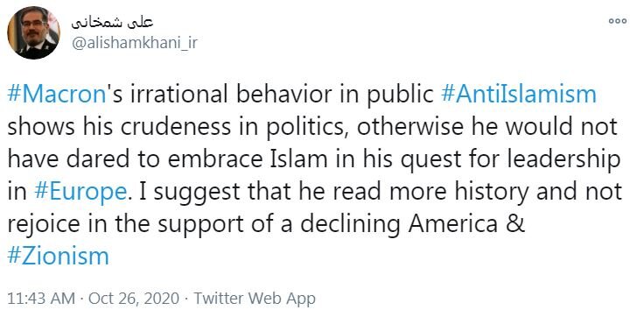Open the #AntiIslamism hashtag
The width and height of the screenshot is (644, 317).
[518, 95]
